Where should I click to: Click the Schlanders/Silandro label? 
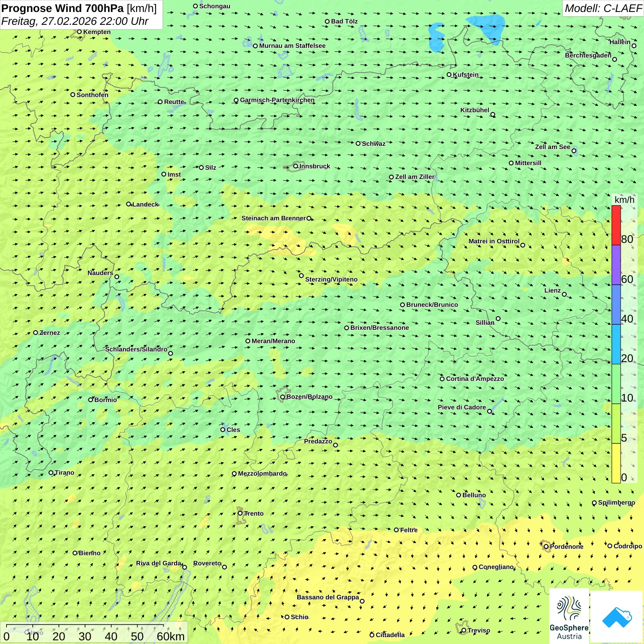click(136, 349)
